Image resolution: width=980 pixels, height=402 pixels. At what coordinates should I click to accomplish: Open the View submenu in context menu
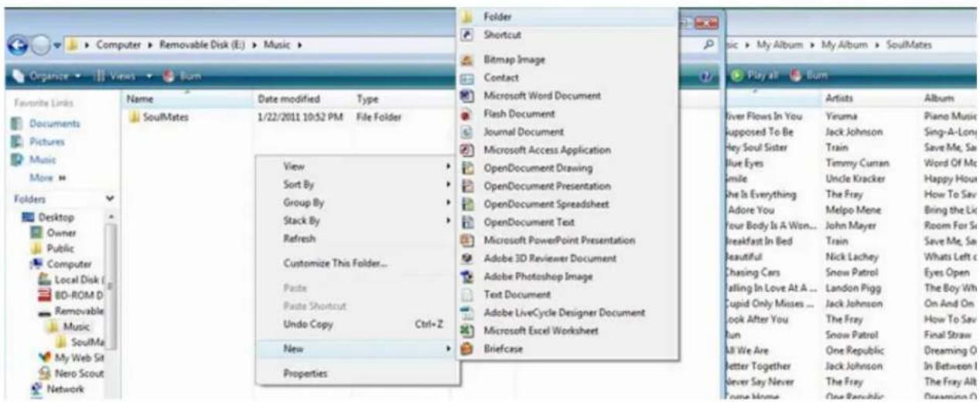pos(358,166)
